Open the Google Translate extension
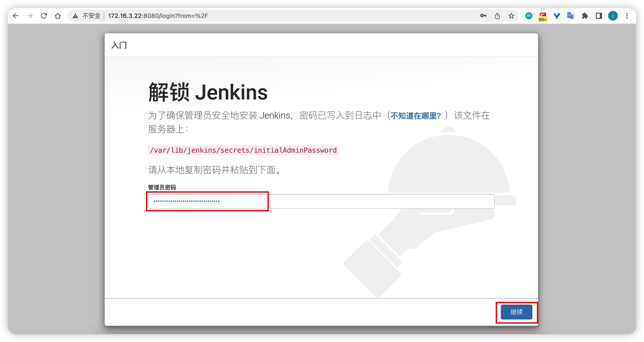The image size is (644, 342). tap(571, 16)
